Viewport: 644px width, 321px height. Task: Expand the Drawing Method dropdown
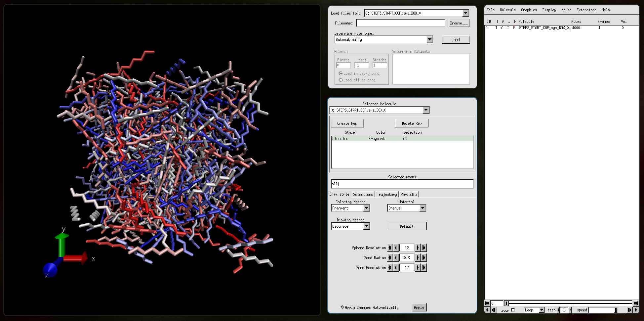click(366, 226)
